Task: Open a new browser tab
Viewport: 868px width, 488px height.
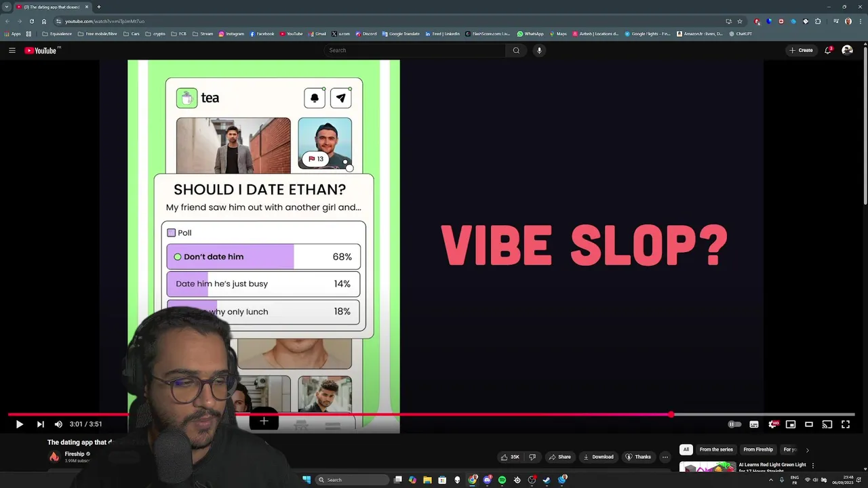Action: (98, 7)
